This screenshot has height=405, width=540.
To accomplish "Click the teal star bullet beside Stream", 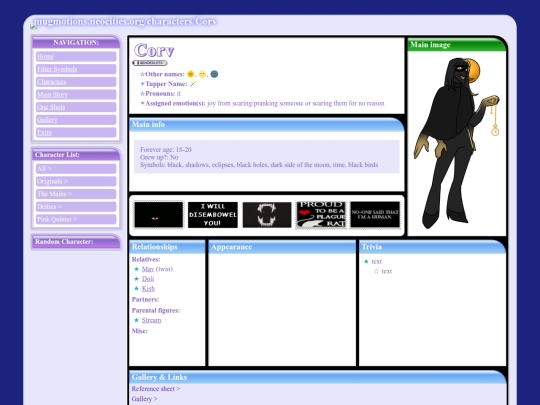I will point(136,320).
